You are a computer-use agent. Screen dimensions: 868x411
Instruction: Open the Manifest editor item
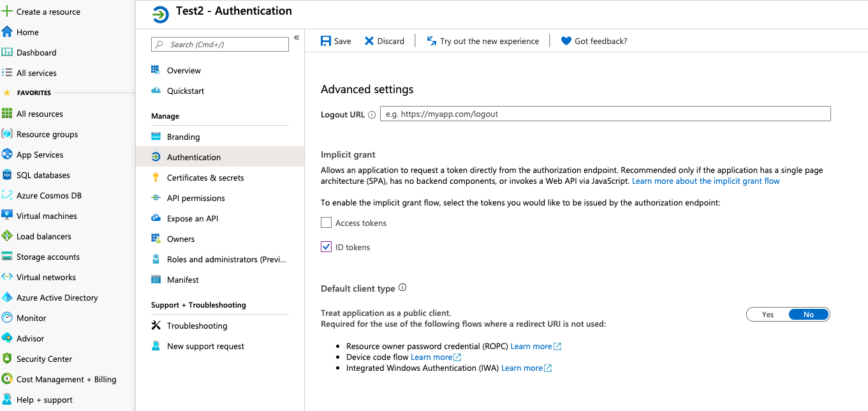click(x=220, y=280)
